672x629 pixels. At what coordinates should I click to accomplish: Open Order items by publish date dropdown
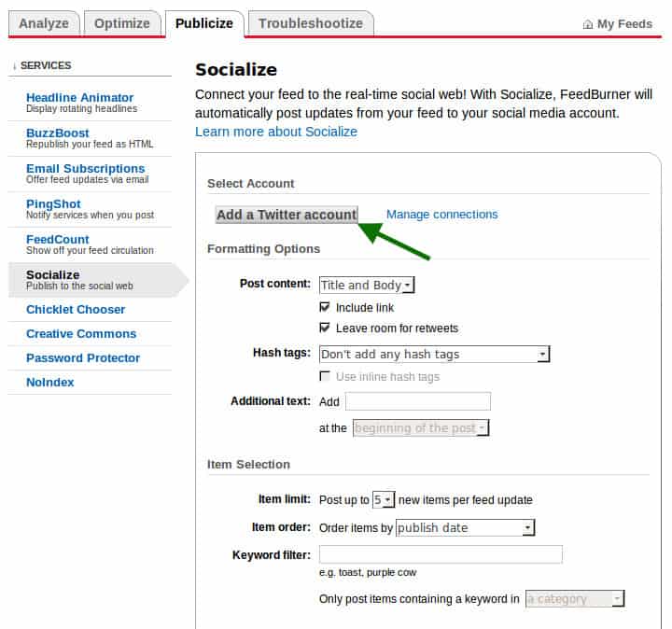(x=465, y=527)
